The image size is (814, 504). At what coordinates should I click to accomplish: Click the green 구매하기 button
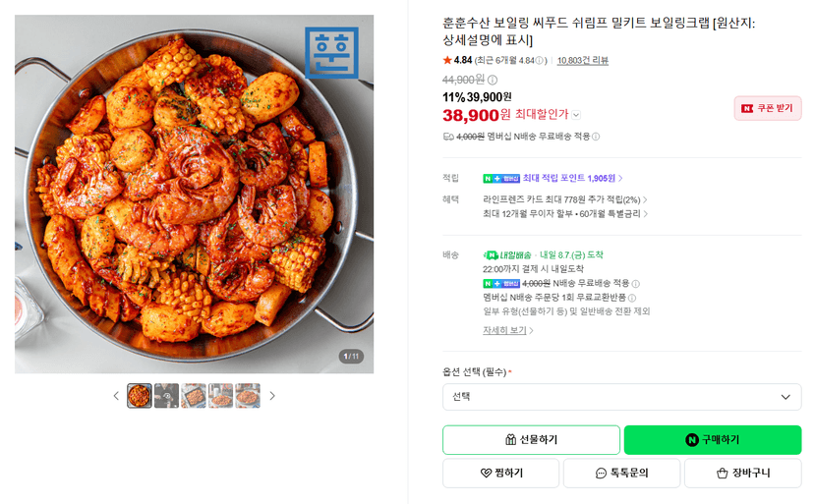(713, 440)
